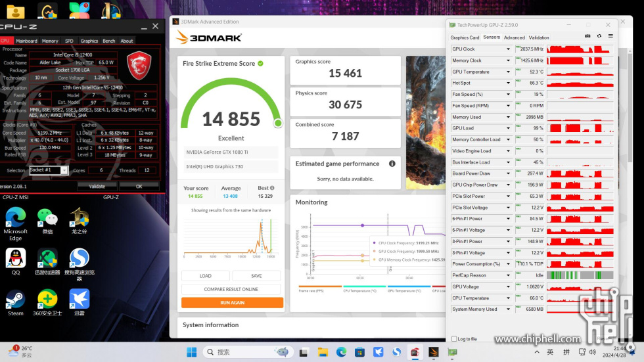
Task: Open CPU Temperature sensor dropdown
Action: pos(508,298)
